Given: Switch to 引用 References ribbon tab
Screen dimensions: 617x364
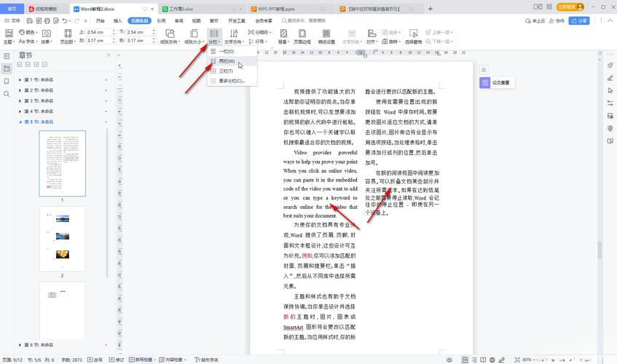Looking at the screenshot, I should pyautogui.click(x=161, y=21).
